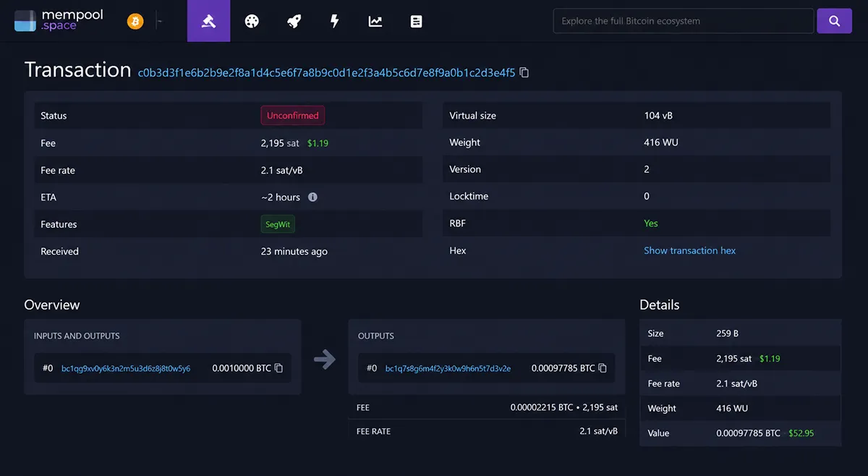Copy the transaction ID to clipboard
The height and width of the screenshot is (476, 868).
click(x=524, y=72)
